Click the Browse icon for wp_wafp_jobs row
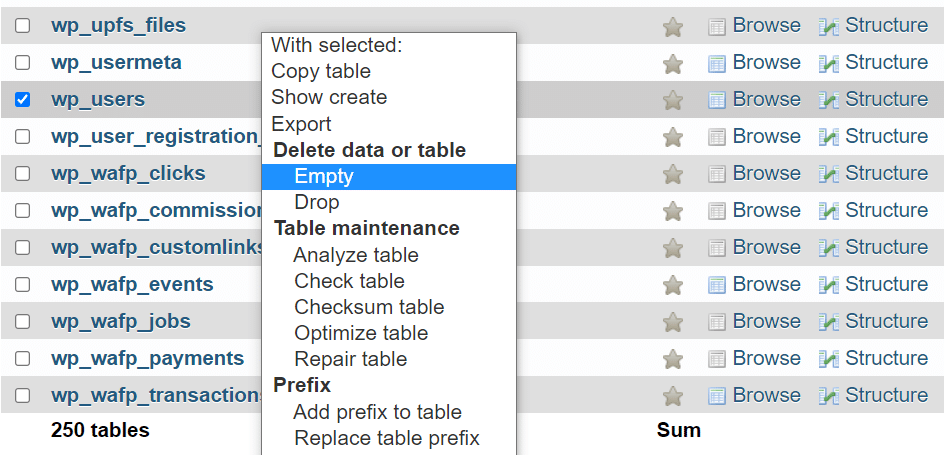 pos(717,322)
